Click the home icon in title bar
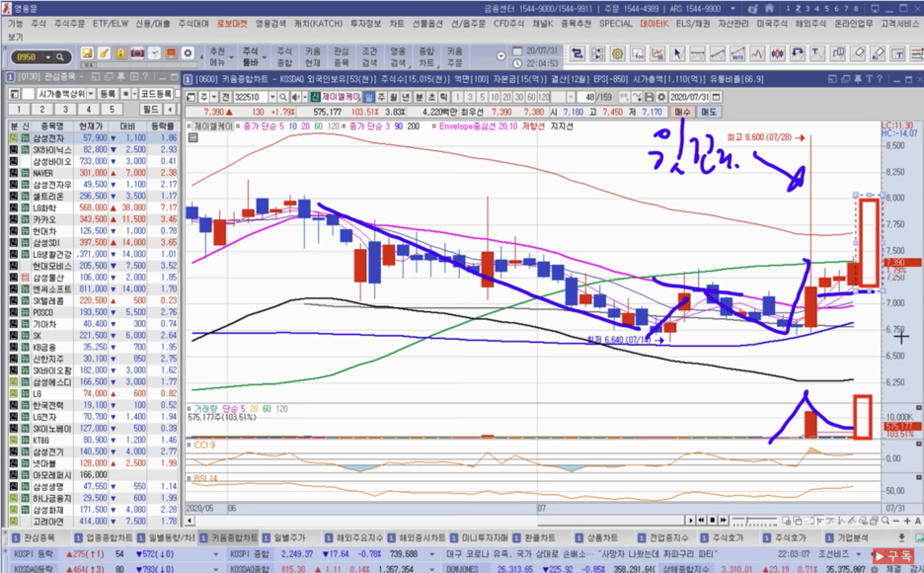924x573 pixels. pos(769,8)
